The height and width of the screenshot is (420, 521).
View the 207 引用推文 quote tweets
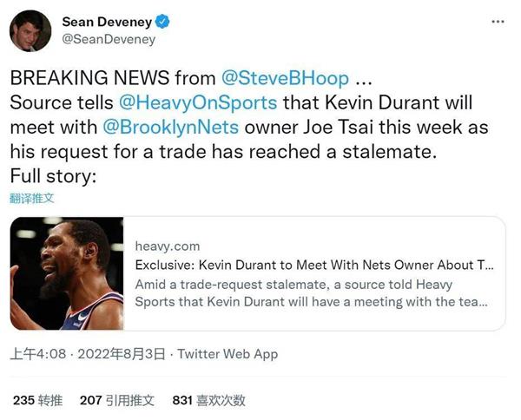coord(117,400)
